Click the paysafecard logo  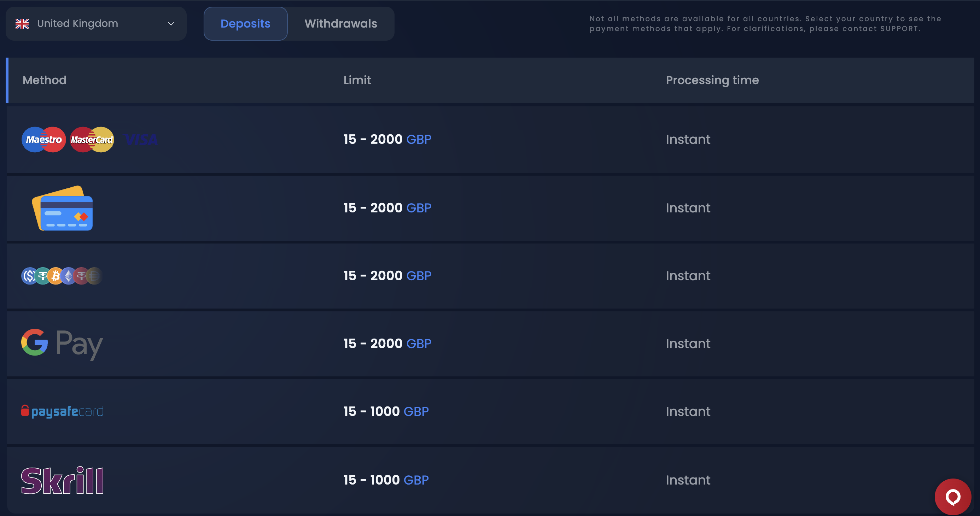(x=62, y=411)
